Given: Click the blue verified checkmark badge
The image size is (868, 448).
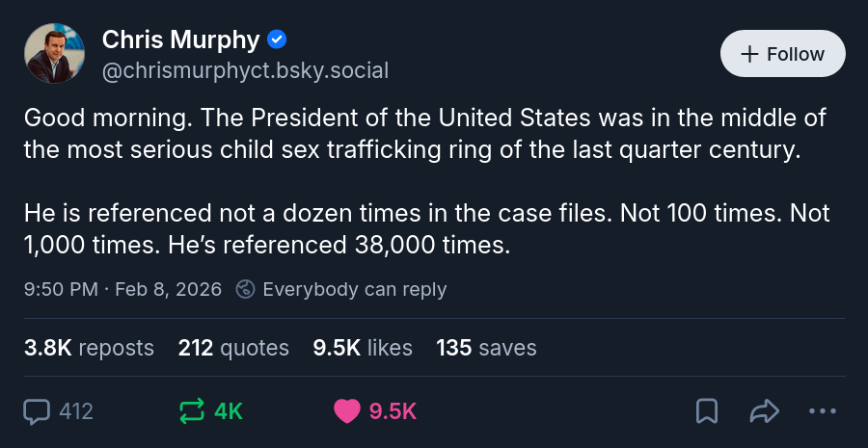Looking at the screenshot, I should point(277,40).
